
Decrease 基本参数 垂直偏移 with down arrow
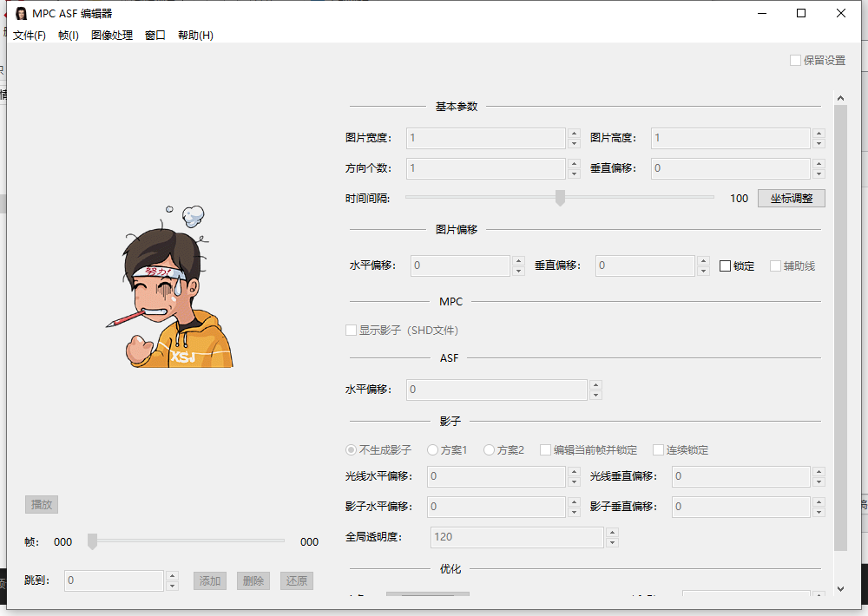pos(819,174)
